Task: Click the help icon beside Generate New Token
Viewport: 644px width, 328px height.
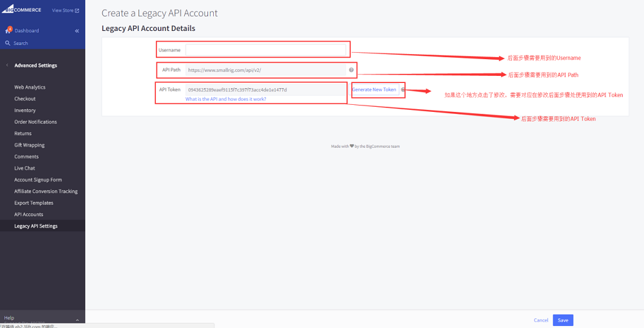Action: [402, 89]
